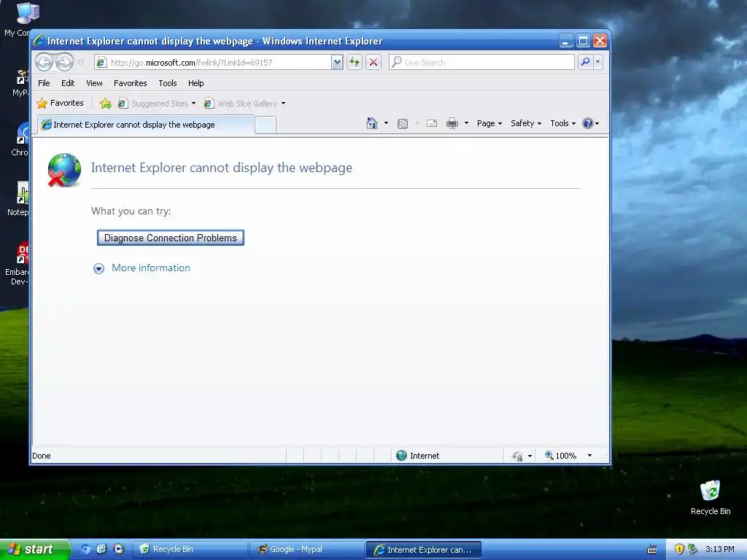Click the RSS Feeds icon
Screen dimensions: 747x560
point(403,124)
